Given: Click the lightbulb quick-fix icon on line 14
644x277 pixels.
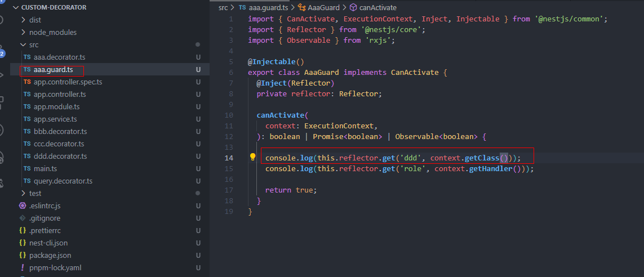Looking at the screenshot, I should [x=253, y=157].
